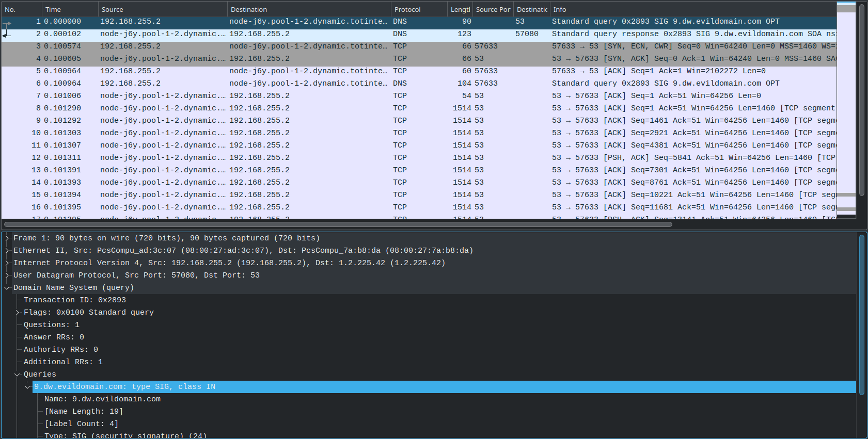Select packet 8 with Seq=1 Len=1460
Image resolution: width=868 pixels, height=439 pixels.
[419, 108]
